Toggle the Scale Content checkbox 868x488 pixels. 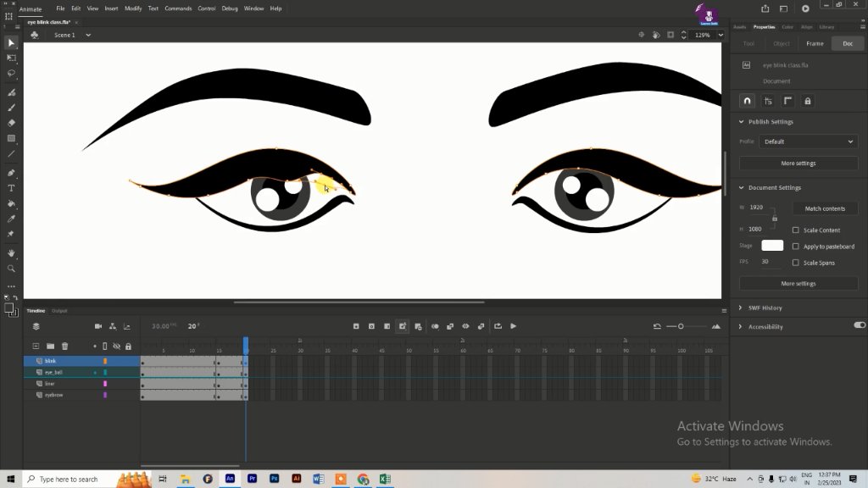point(795,230)
